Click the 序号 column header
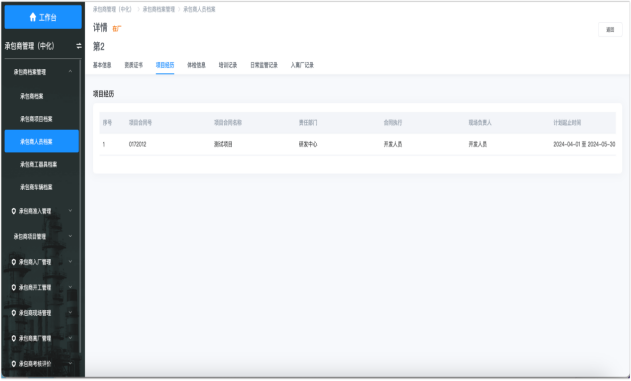The image size is (631, 381). click(x=107, y=123)
